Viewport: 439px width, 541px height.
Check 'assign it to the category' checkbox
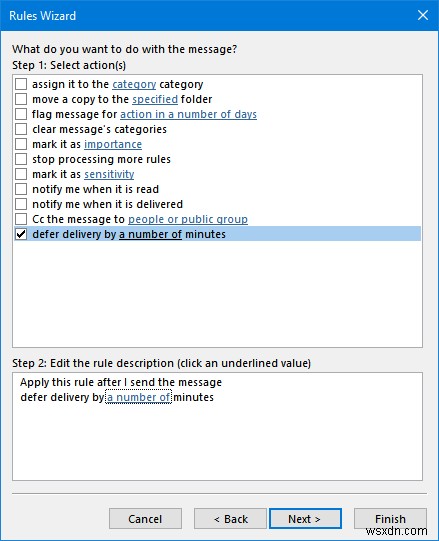pos(21,84)
